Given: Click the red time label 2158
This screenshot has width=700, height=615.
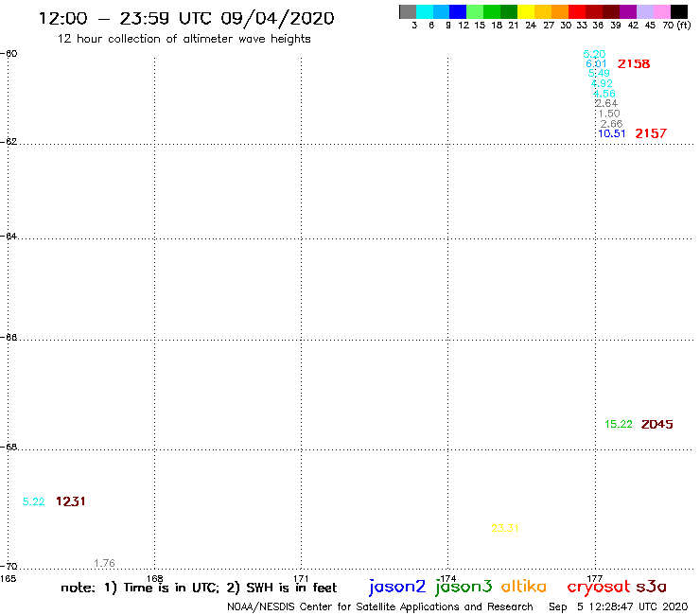Looking at the screenshot, I should coord(634,64).
